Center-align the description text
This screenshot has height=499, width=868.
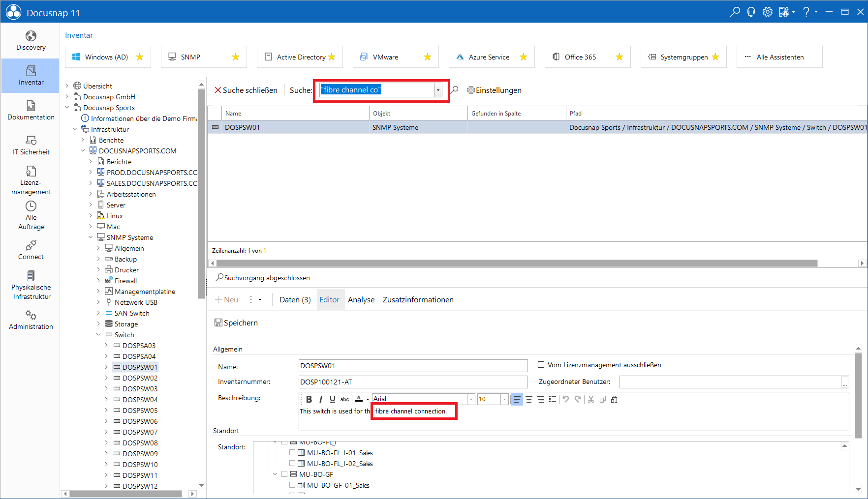(x=529, y=399)
